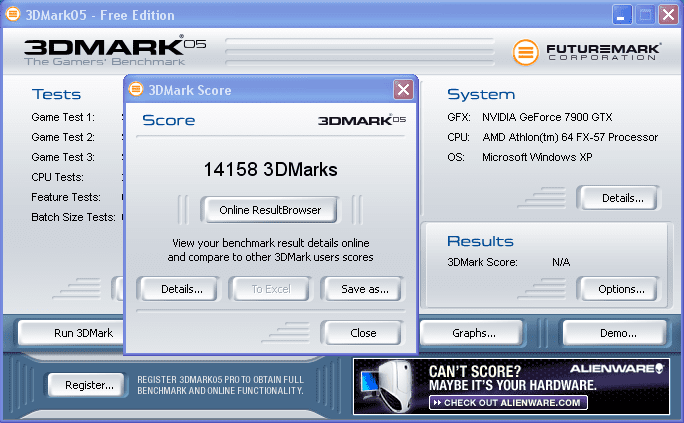The width and height of the screenshot is (684, 423).
Task: Click the System section heading
Action: click(481, 95)
